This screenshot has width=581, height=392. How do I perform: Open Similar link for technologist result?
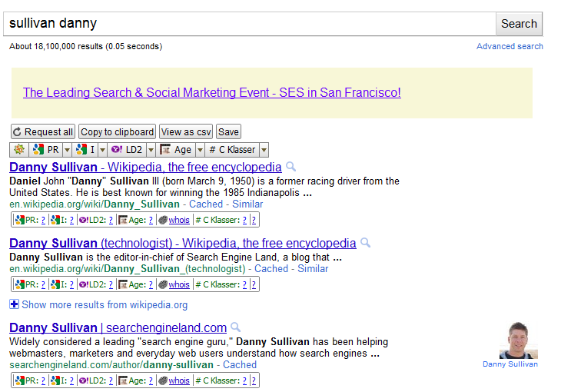pyautogui.click(x=313, y=268)
